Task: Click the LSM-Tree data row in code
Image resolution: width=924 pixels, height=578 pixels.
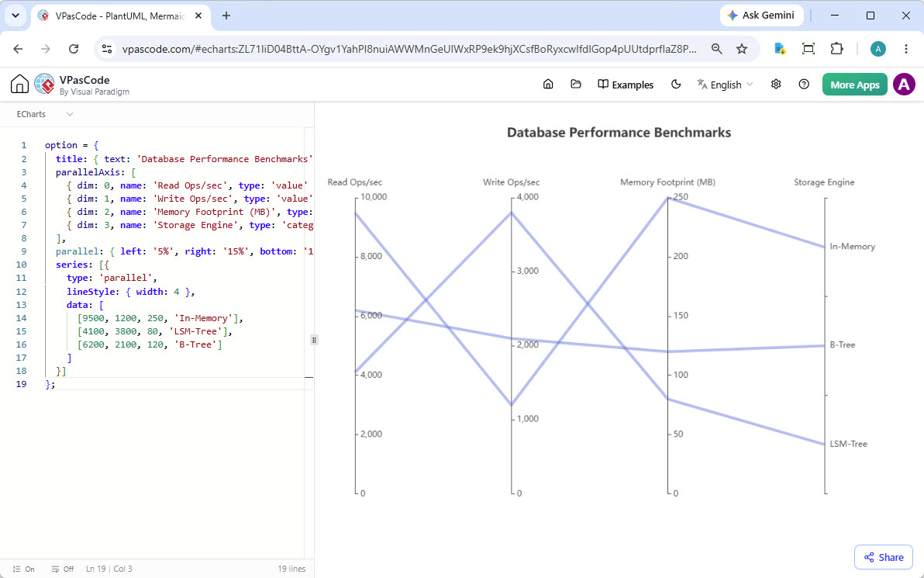Action: [155, 331]
